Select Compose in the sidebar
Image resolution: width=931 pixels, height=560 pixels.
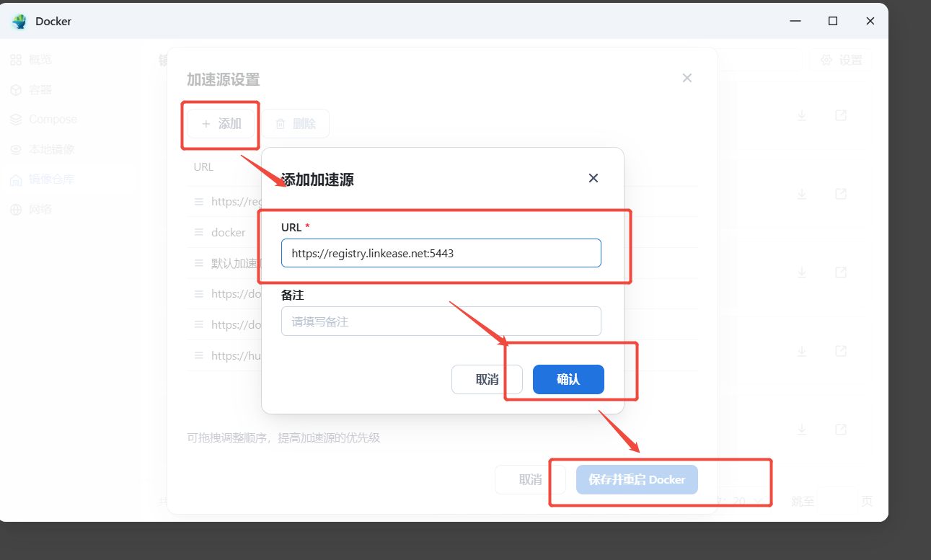(52, 120)
